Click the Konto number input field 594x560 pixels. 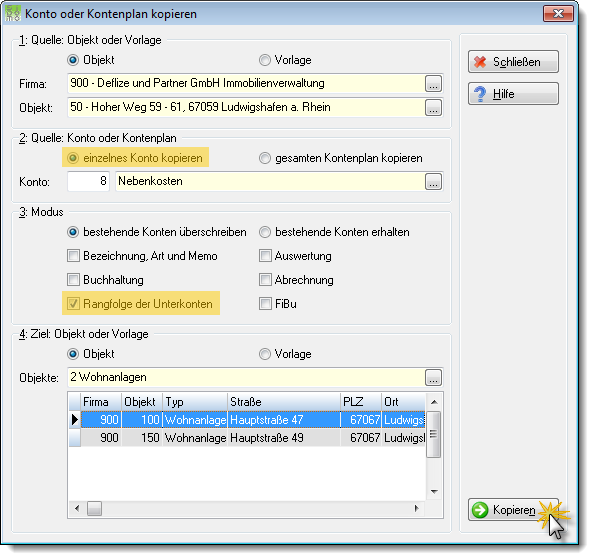pyautogui.click(x=88, y=181)
